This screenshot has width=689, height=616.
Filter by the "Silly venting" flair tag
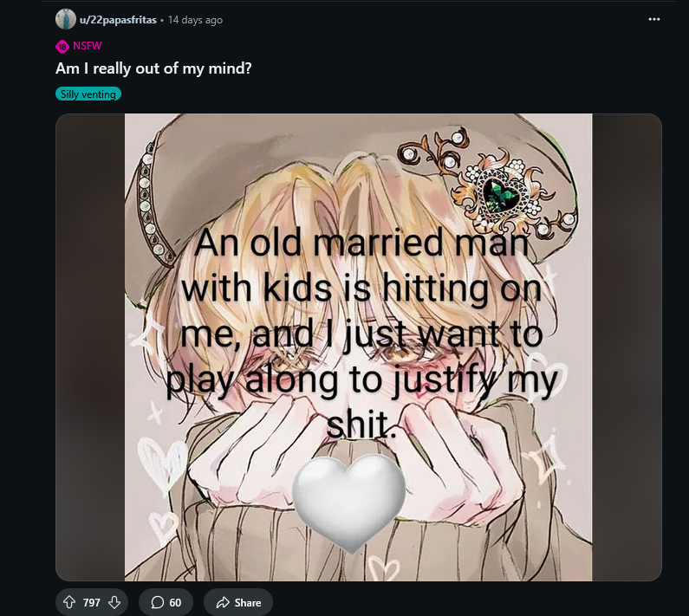pos(88,94)
